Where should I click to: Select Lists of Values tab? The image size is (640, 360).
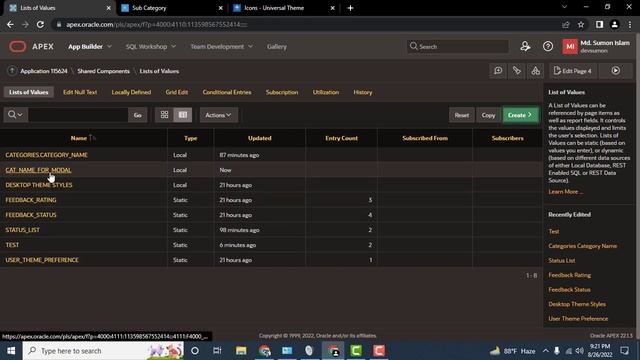(x=29, y=92)
